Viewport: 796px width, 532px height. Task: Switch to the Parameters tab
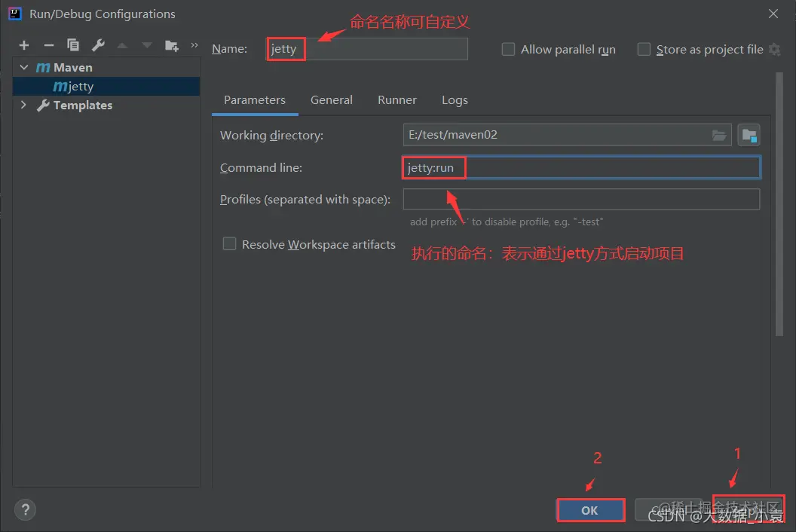[255, 100]
